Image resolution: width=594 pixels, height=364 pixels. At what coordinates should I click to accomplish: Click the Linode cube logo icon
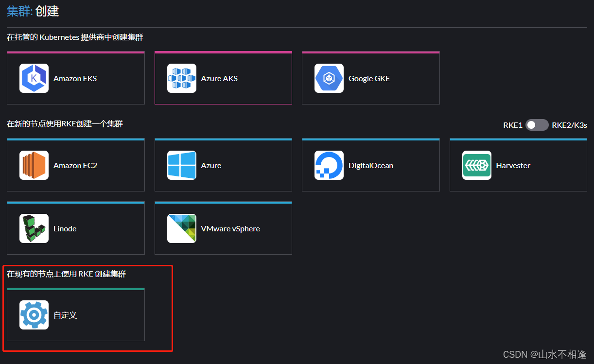coord(34,228)
